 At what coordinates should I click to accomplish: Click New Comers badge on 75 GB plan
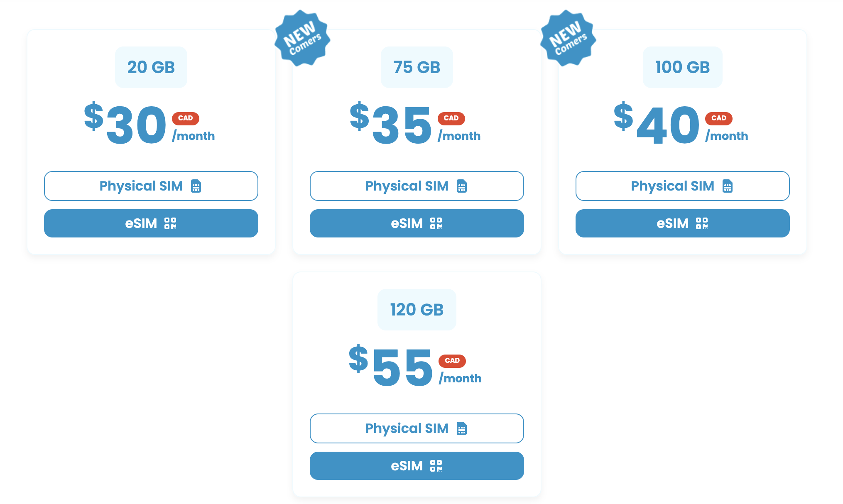click(302, 38)
